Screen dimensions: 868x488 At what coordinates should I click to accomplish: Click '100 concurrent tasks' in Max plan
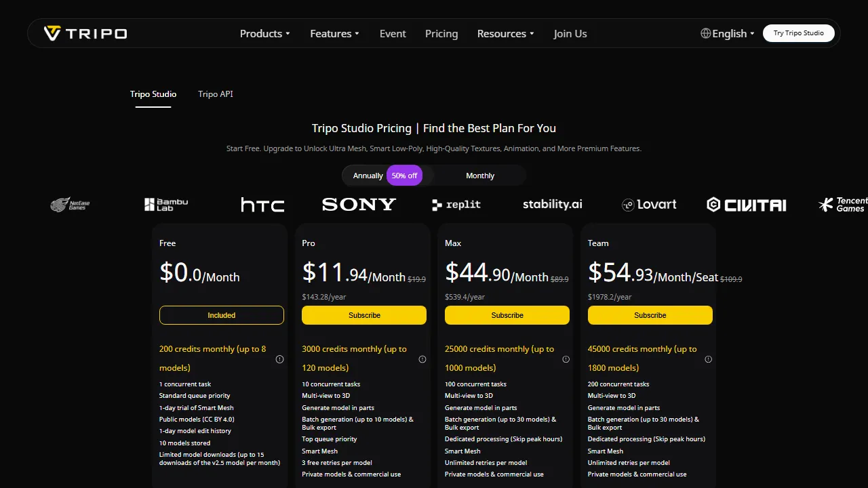[x=476, y=384]
